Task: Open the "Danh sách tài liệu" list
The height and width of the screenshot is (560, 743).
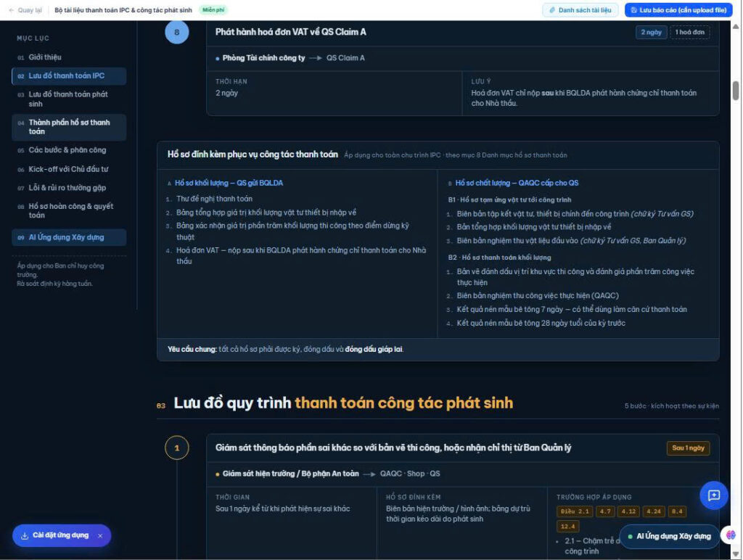Action: 580,10
